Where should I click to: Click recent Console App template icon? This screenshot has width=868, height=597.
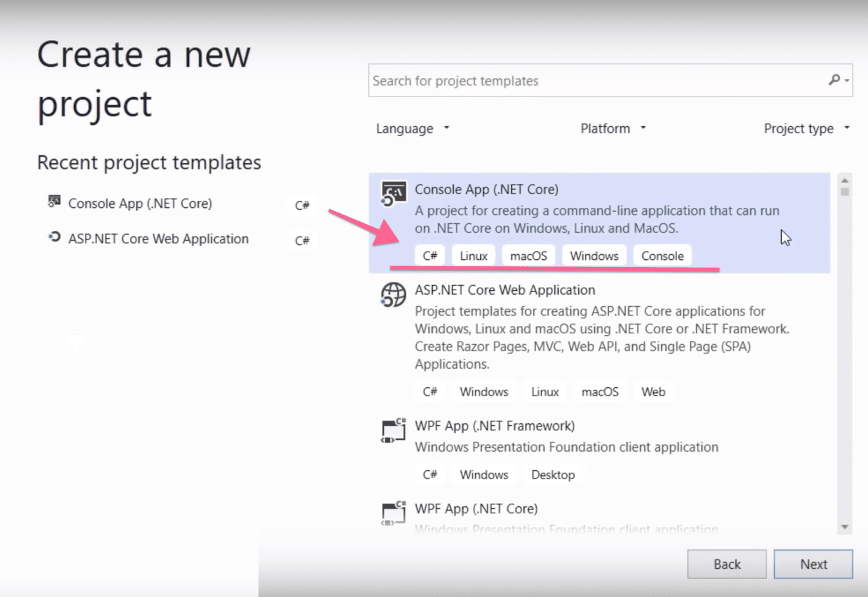click(55, 201)
